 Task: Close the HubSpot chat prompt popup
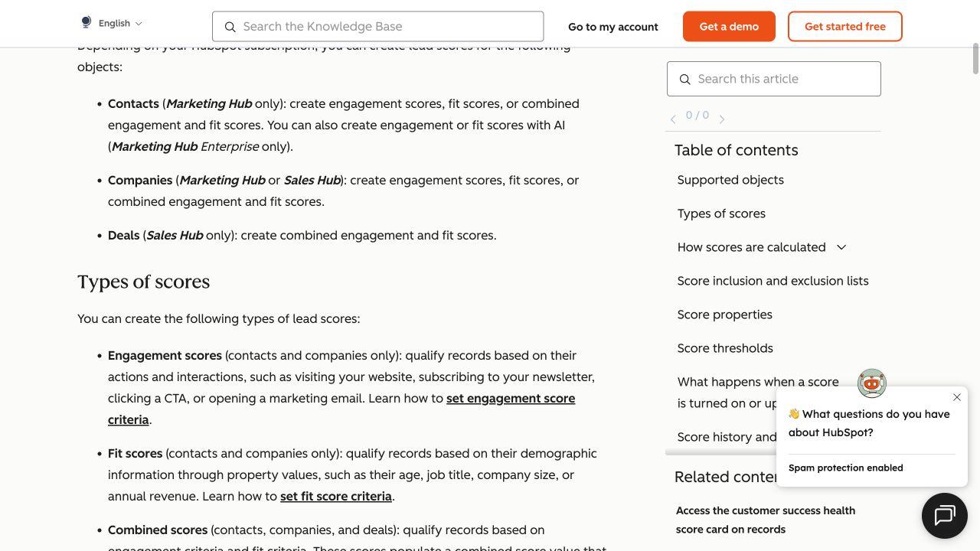click(x=957, y=397)
